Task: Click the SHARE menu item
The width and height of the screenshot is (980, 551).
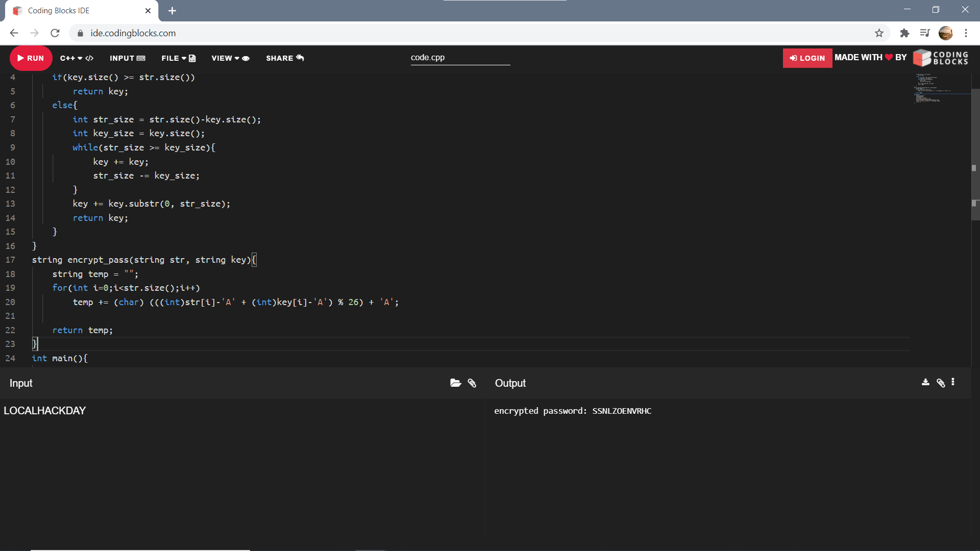Action: (284, 58)
